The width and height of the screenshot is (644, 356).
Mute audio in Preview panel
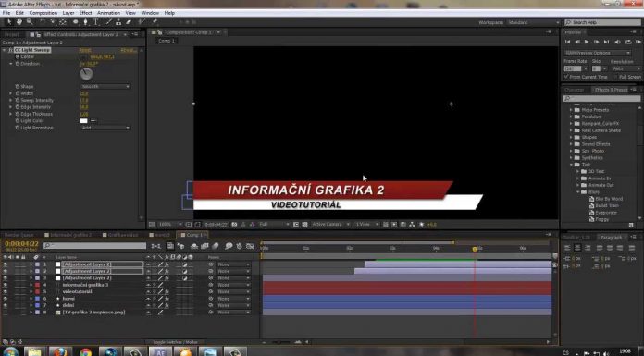point(617,42)
